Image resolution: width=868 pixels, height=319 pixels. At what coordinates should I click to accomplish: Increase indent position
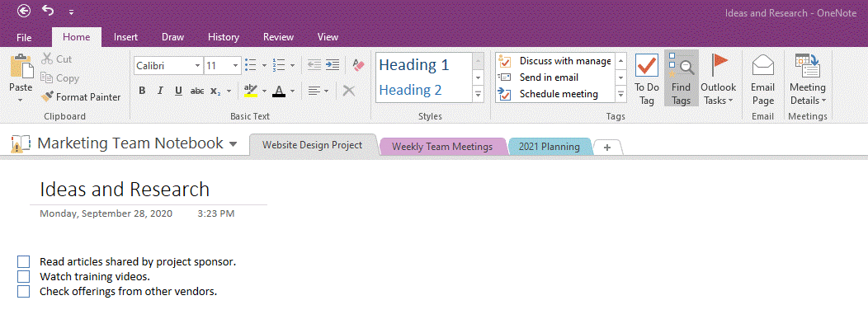(x=333, y=64)
